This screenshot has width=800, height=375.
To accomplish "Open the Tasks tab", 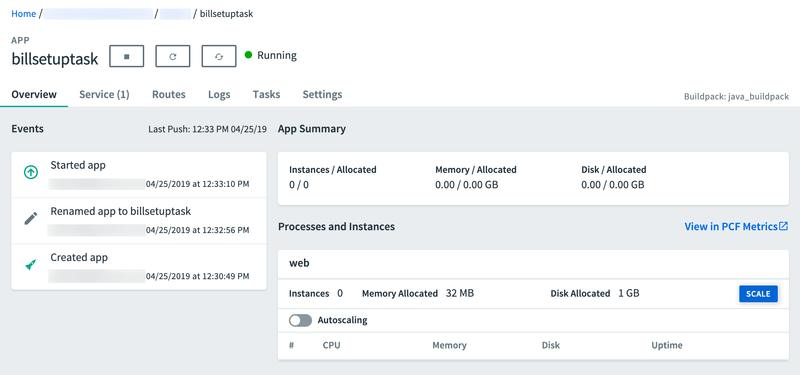I will pyautogui.click(x=266, y=94).
